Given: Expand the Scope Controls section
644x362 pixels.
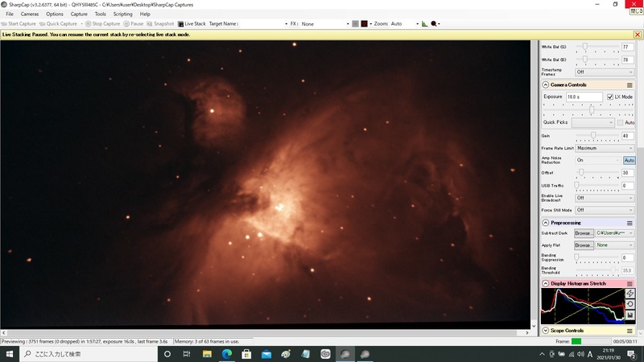Looking at the screenshot, I should 546,331.
